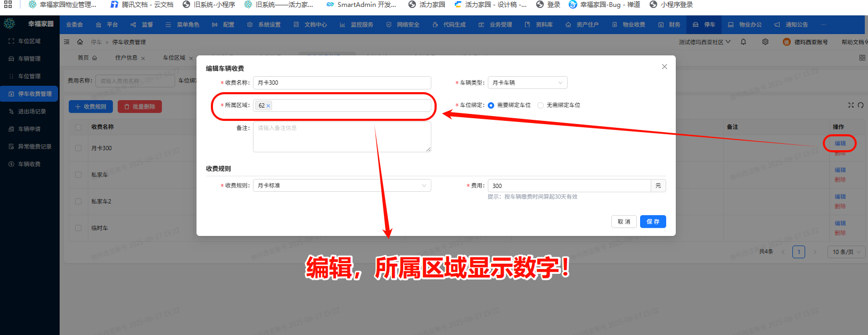Select 需要绑定车位 radio option
Screen dimensions: 868x335
point(491,105)
